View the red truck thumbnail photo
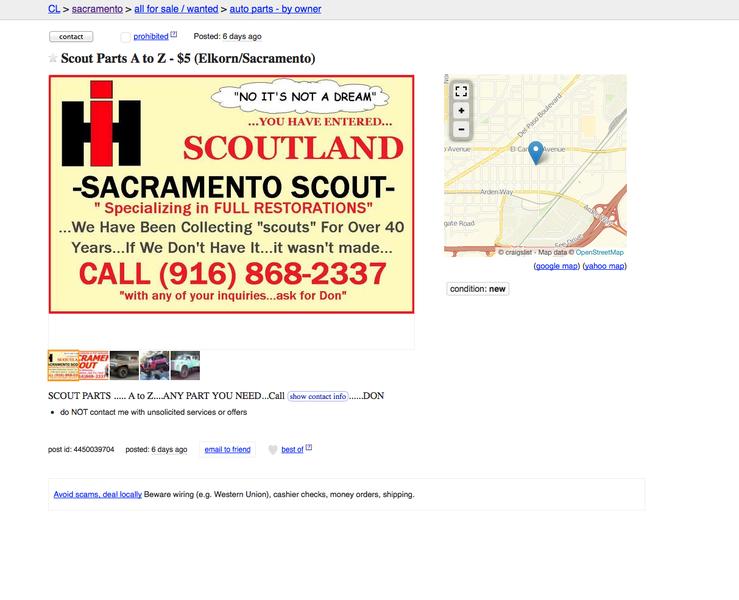739x600 pixels. [x=154, y=365]
